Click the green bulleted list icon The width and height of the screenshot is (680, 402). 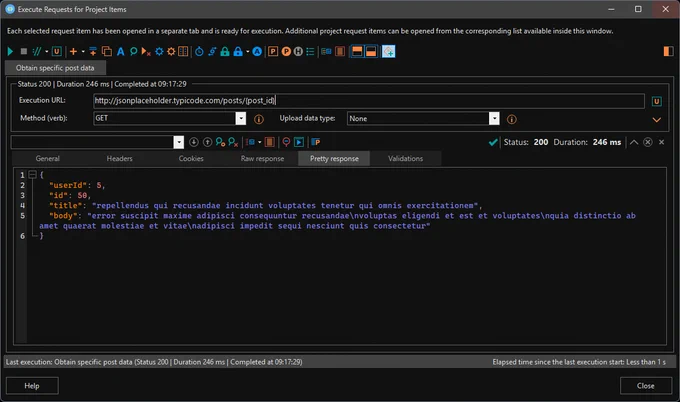310,52
